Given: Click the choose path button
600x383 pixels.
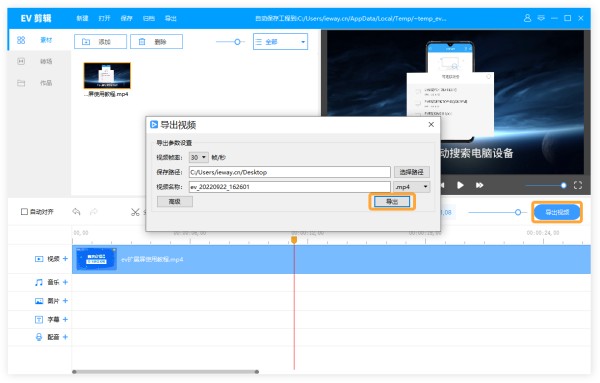Looking at the screenshot, I should point(412,172).
